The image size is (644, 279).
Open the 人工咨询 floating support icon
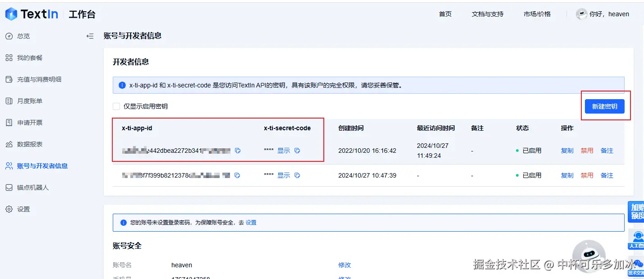click(636, 239)
